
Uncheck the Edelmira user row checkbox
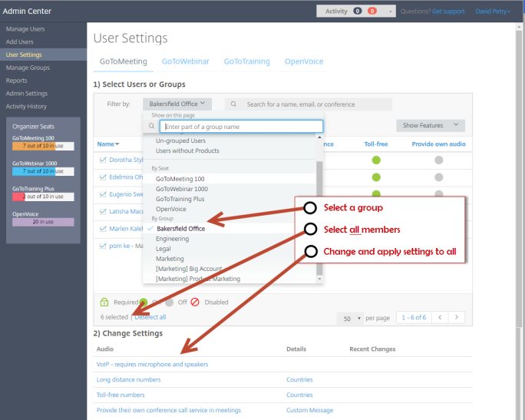(103, 177)
